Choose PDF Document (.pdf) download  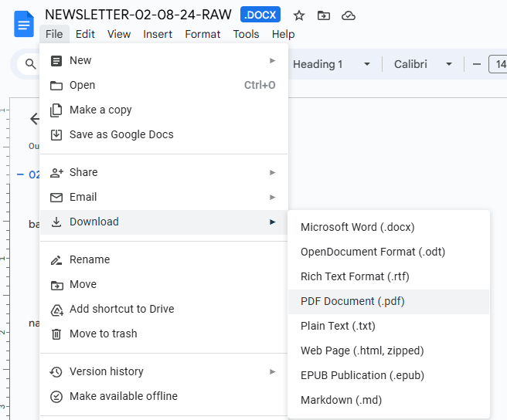389,301
